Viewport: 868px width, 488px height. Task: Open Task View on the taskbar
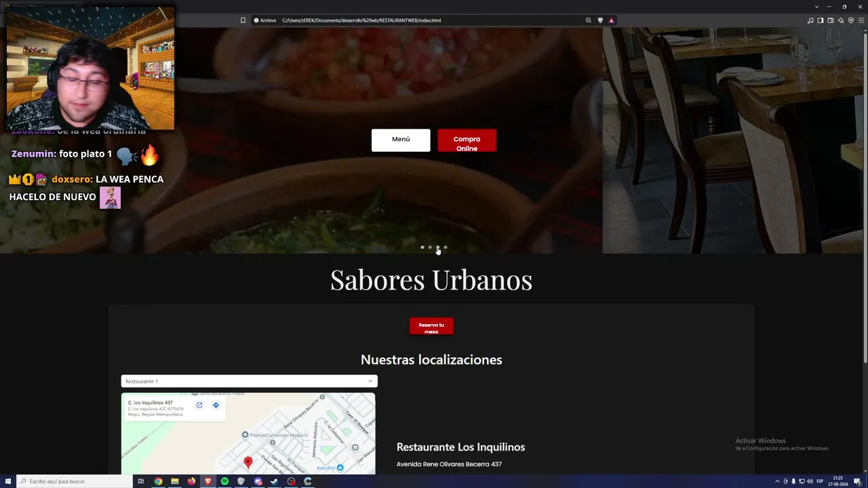tap(141, 481)
